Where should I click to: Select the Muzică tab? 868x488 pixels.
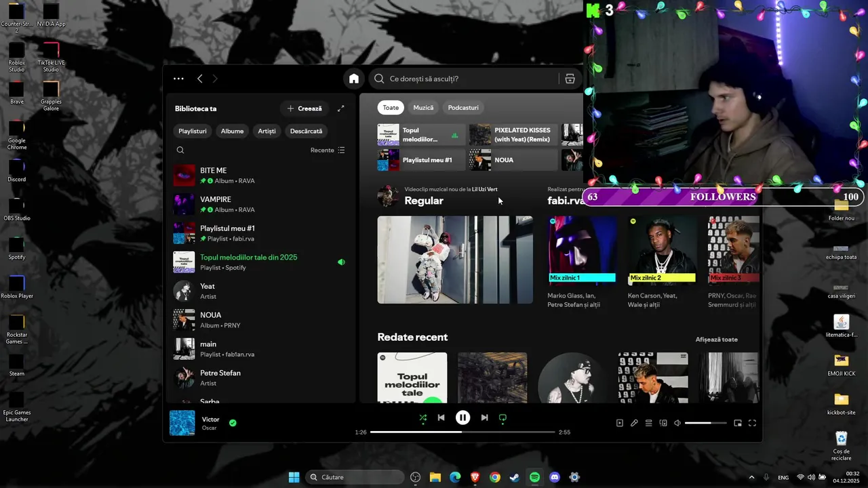click(423, 108)
